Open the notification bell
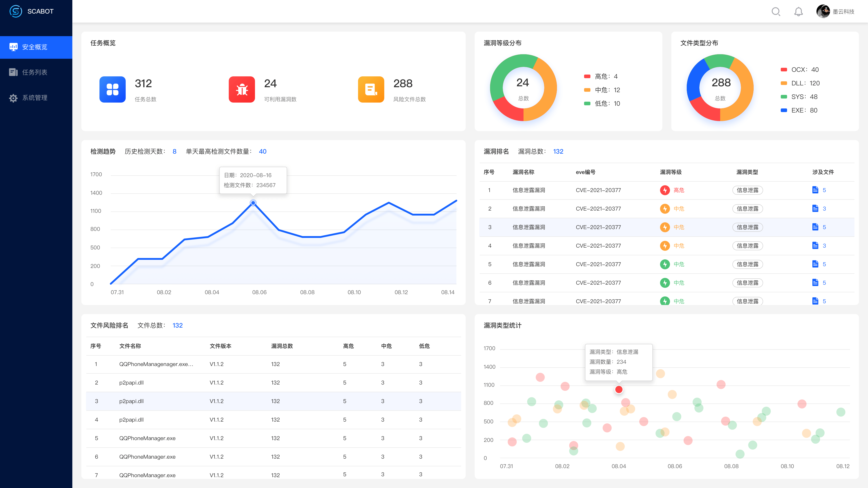This screenshot has width=868, height=488. [x=798, y=12]
